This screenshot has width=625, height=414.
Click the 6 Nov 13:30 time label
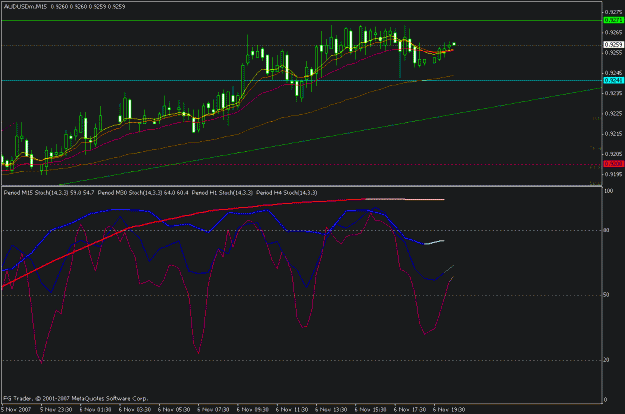click(331, 410)
